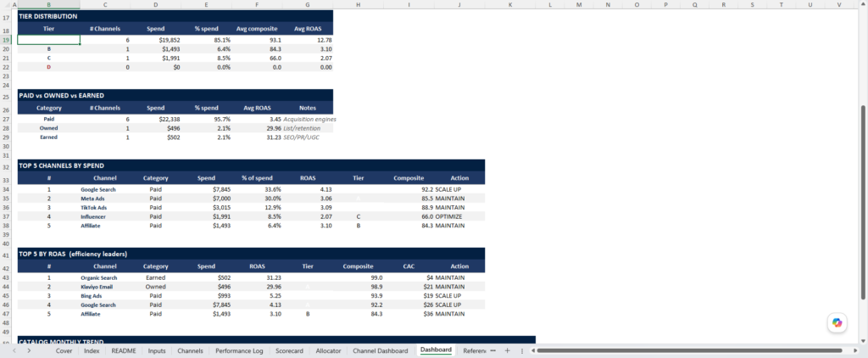Select the Acquisition engines note cell
The width and height of the screenshot is (868, 358).
pos(308,119)
